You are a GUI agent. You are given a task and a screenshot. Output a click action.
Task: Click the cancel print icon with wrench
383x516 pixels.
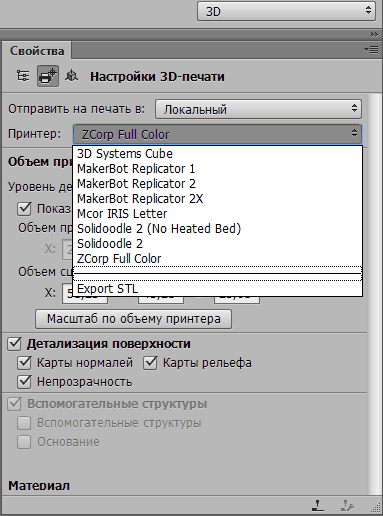(347, 506)
